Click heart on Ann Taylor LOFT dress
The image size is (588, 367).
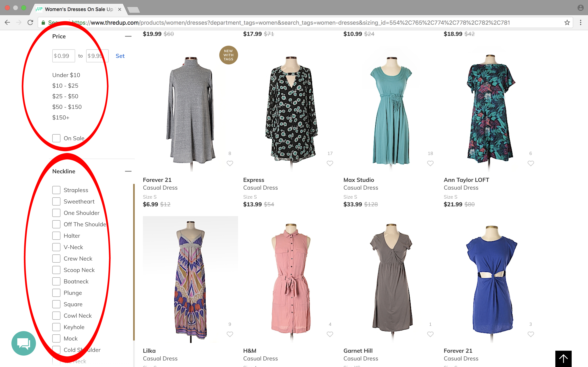click(530, 163)
